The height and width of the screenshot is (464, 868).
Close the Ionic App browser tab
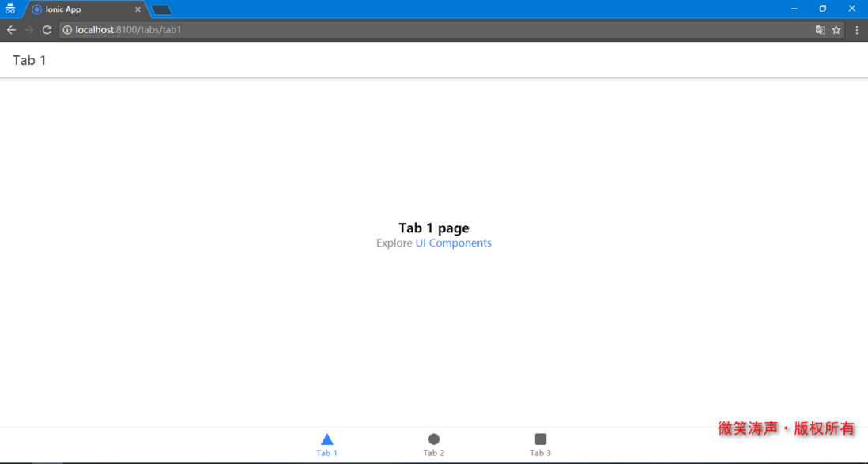pyautogui.click(x=138, y=9)
